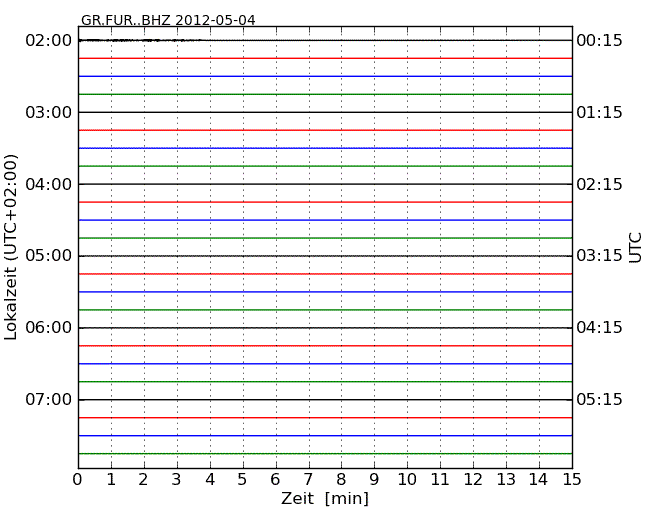Viewport: 650px width, 520px height.
Task: Click the "02:15" UTC tick label
Action: pyautogui.click(x=599, y=184)
